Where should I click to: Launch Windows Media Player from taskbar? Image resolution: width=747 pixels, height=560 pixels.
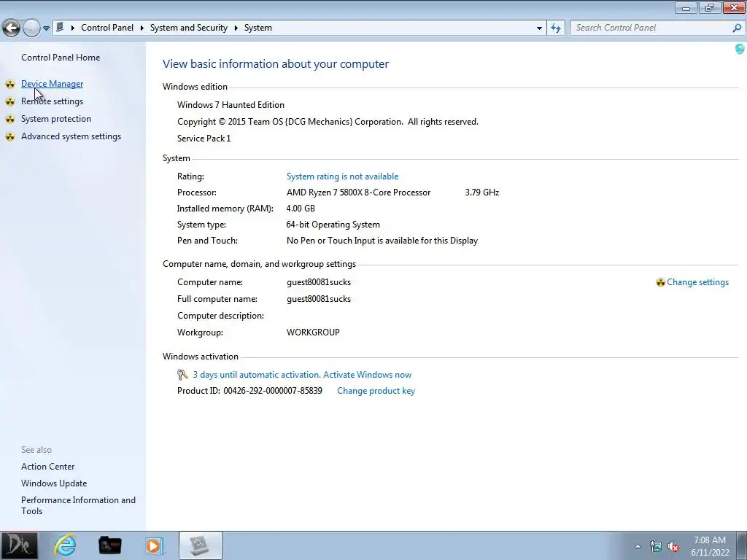[x=154, y=545]
